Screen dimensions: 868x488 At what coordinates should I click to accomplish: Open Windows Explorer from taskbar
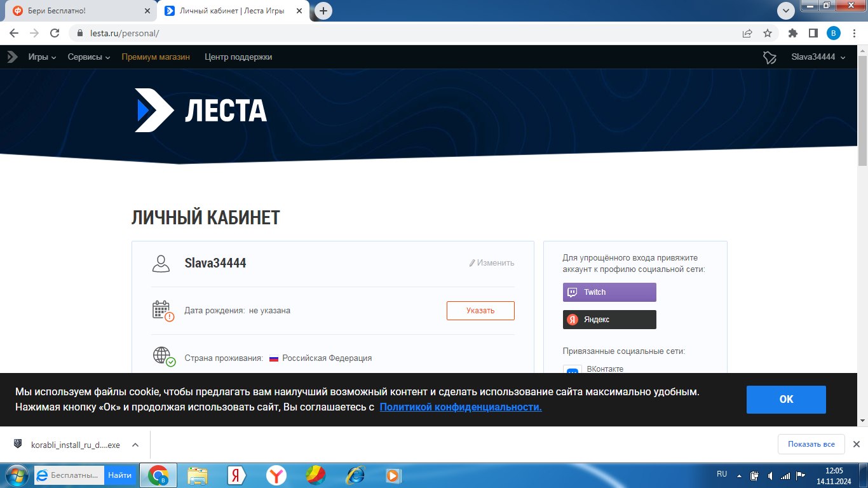click(x=198, y=475)
